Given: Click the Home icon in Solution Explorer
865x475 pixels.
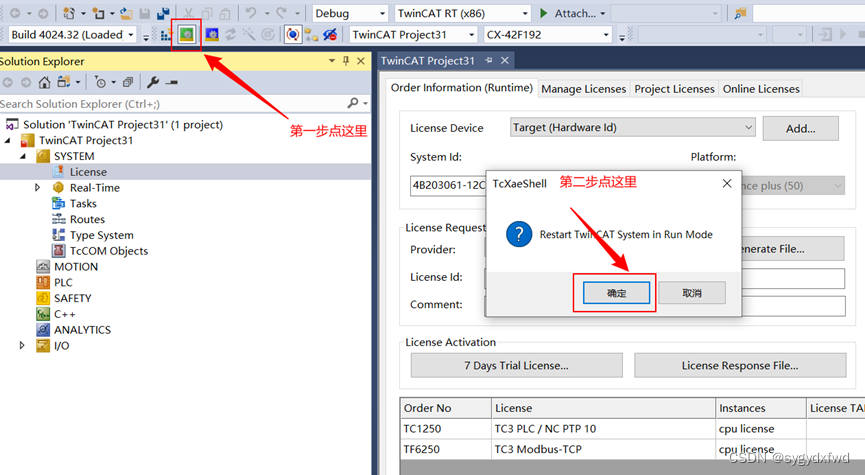Looking at the screenshot, I should pos(44,82).
